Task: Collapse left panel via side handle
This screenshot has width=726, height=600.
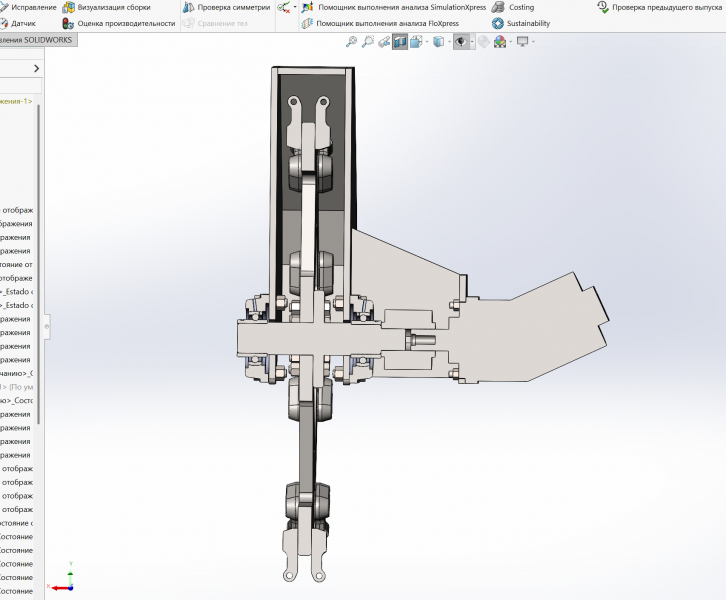Action: click(47, 326)
